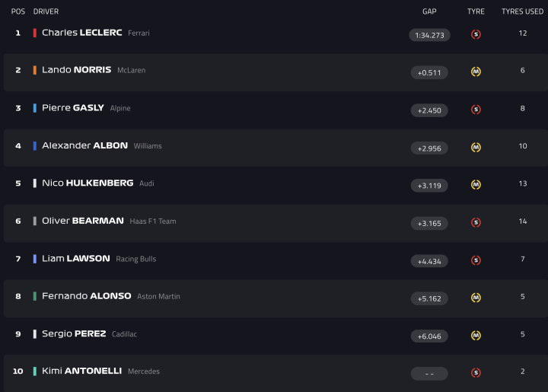The width and height of the screenshot is (548, 392).
Task: Click the +6.046 gap badge for Perez
Action: 429,336
